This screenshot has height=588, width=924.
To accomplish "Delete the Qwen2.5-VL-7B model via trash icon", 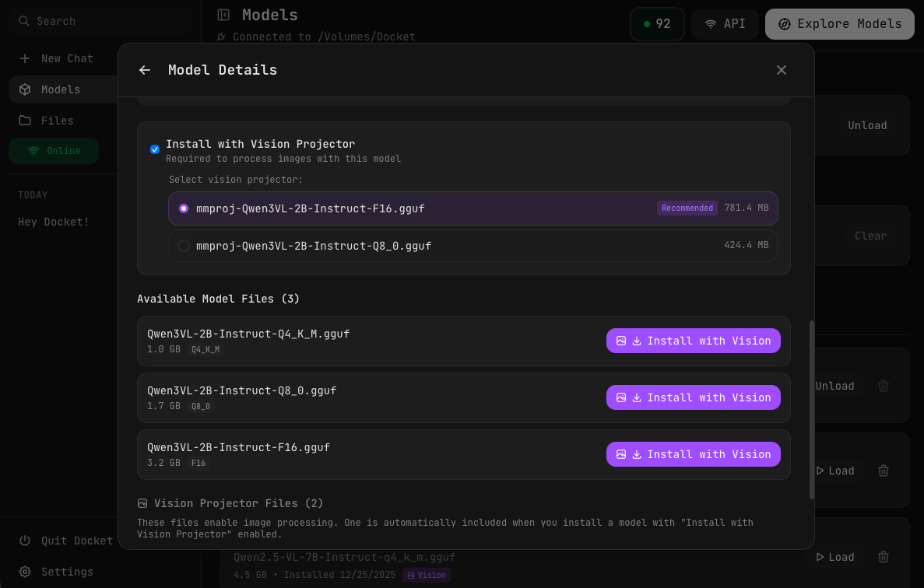I will tap(884, 557).
